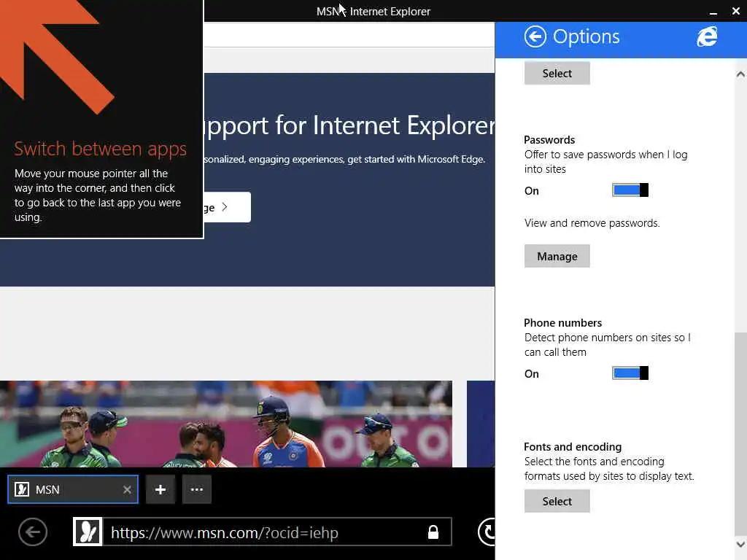Close the Internet Explorer window
This screenshot has height=560, width=747.
tap(735, 12)
